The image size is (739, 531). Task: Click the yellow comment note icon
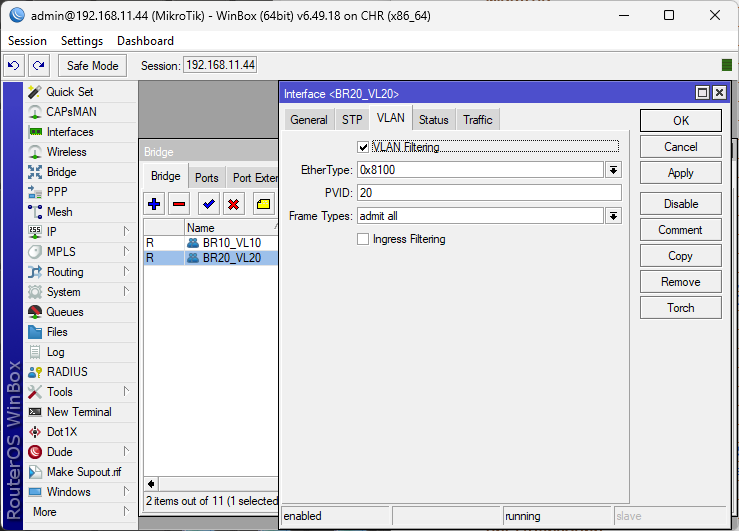pos(264,204)
